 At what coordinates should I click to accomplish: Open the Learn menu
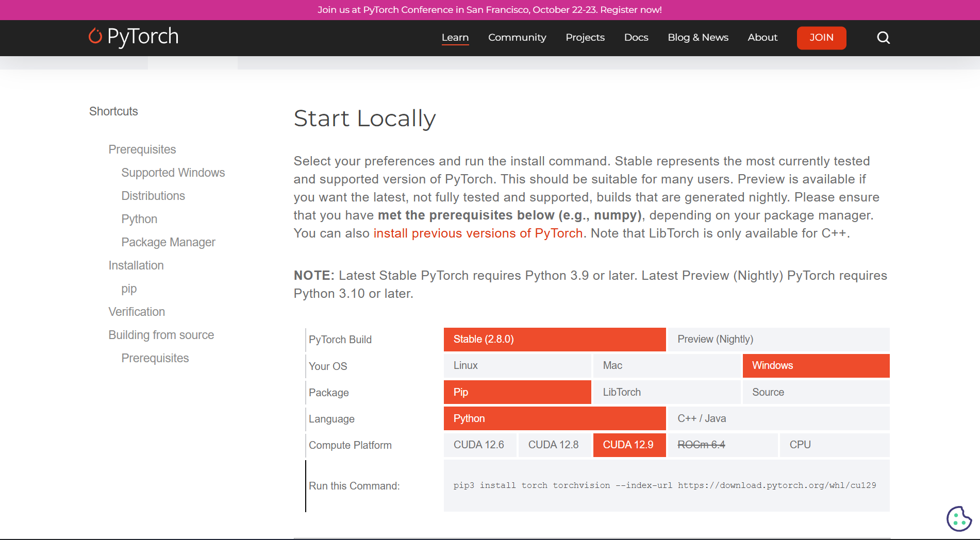455,38
